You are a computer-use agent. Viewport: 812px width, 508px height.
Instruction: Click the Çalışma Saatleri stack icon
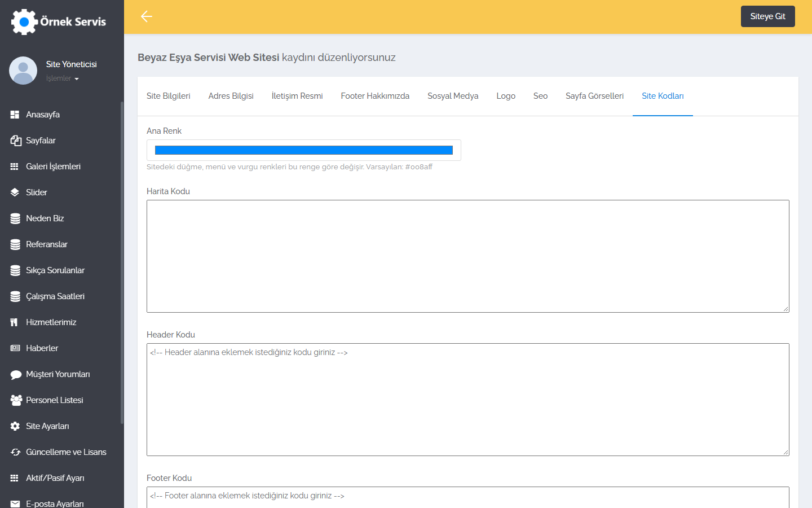(x=15, y=296)
